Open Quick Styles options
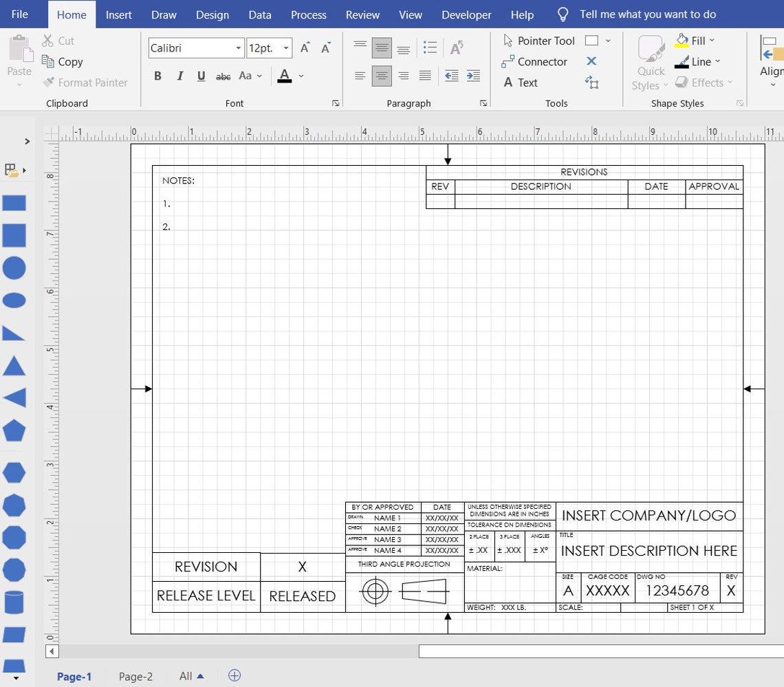Image resolution: width=784 pixels, height=687 pixels. pyautogui.click(x=649, y=62)
